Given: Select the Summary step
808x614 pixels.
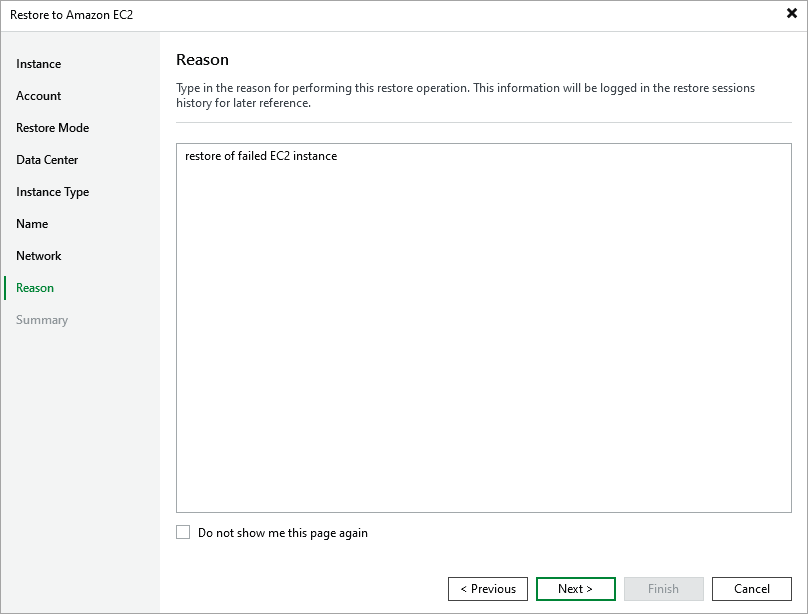Looking at the screenshot, I should (42, 320).
